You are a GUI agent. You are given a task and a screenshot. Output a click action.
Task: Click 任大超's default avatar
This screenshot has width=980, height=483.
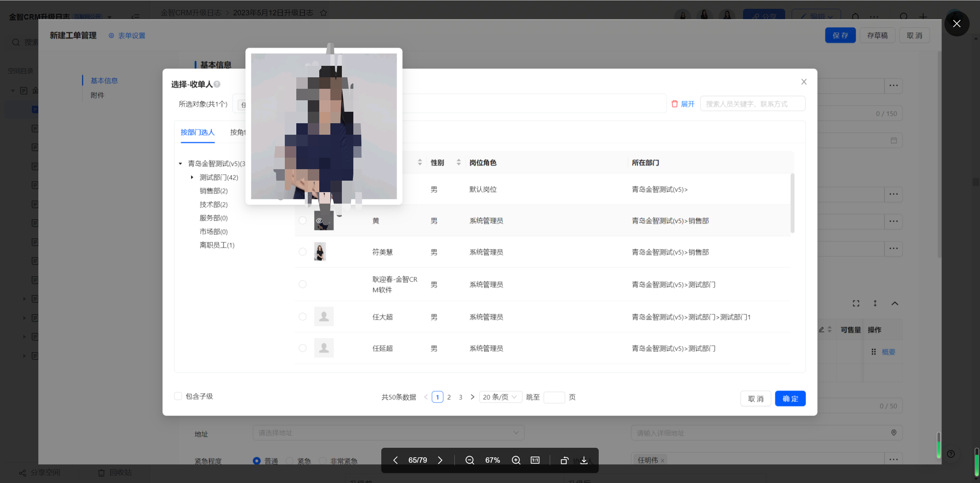[324, 317]
